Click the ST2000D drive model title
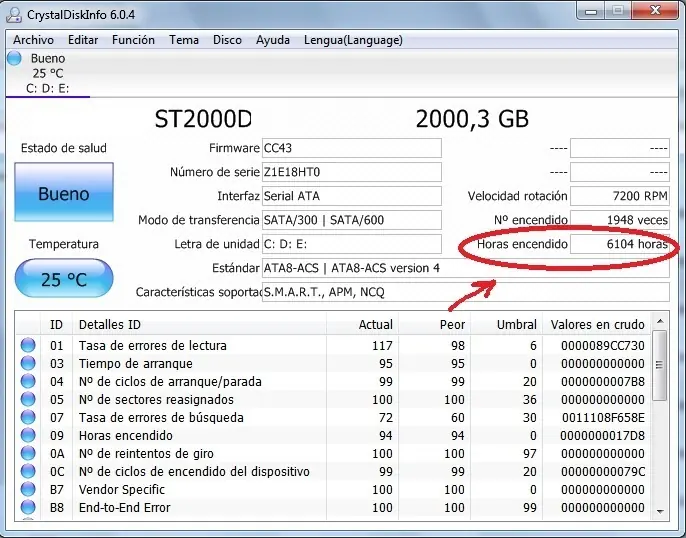686x538 pixels. [203, 119]
